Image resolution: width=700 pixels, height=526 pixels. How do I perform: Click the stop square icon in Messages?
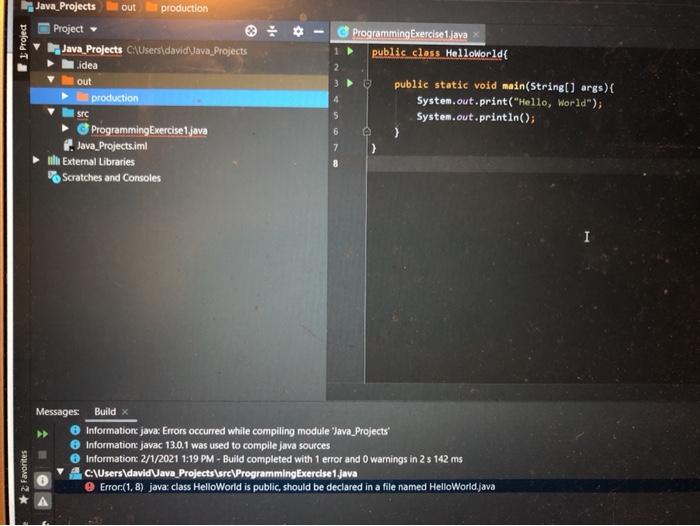(x=42, y=455)
